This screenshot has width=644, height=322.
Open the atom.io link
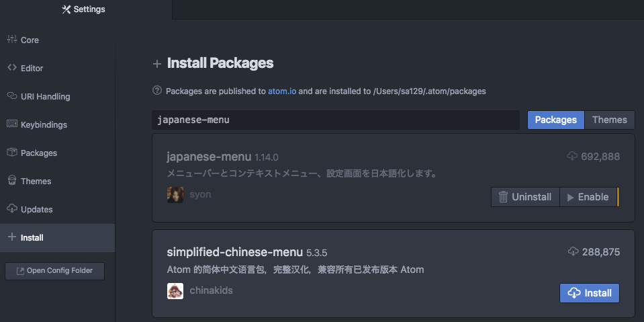pos(282,91)
